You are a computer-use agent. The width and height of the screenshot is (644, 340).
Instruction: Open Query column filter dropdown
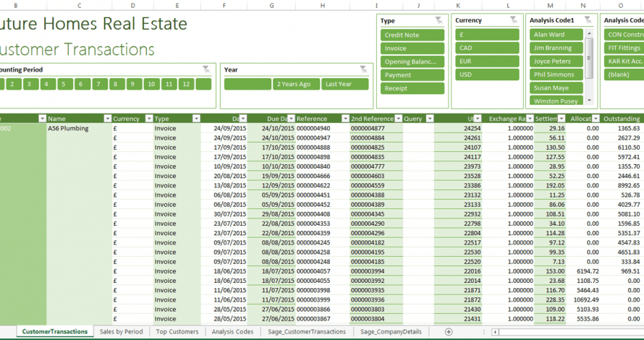(x=430, y=119)
